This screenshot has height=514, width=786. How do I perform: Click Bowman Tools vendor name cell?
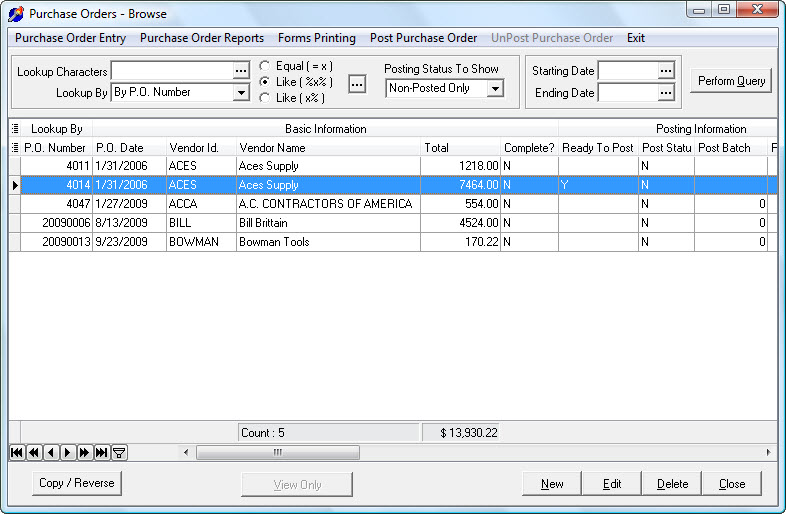(328, 242)
